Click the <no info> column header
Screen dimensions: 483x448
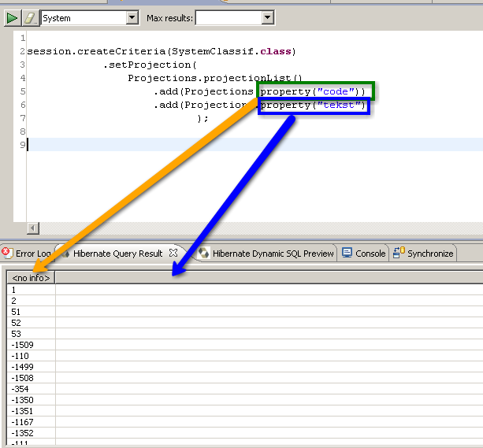coord(31,278)
